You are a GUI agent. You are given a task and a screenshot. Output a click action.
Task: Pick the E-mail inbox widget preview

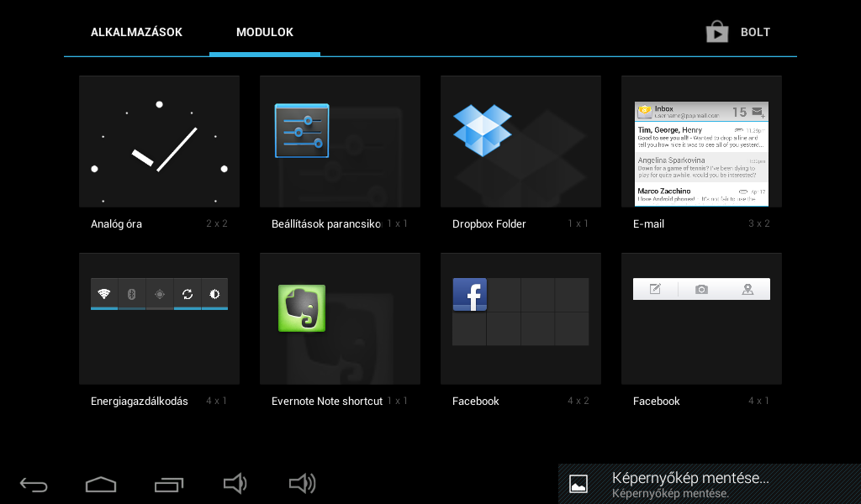(x=701, y=154)
